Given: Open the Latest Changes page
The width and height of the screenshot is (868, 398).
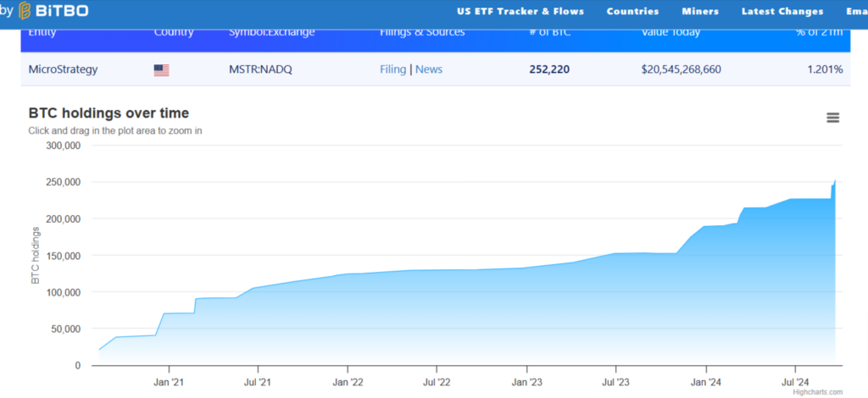Looking at the screenshot, I should coord(782,12).
